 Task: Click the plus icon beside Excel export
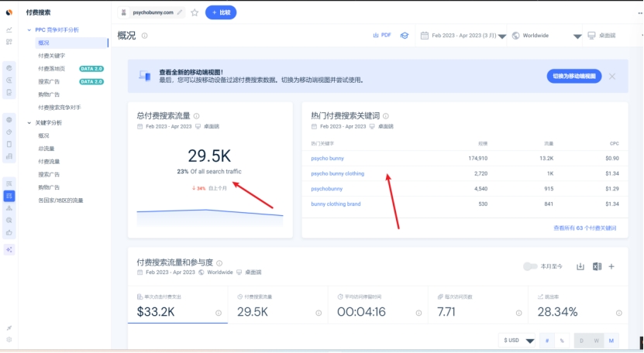(611, 266)
